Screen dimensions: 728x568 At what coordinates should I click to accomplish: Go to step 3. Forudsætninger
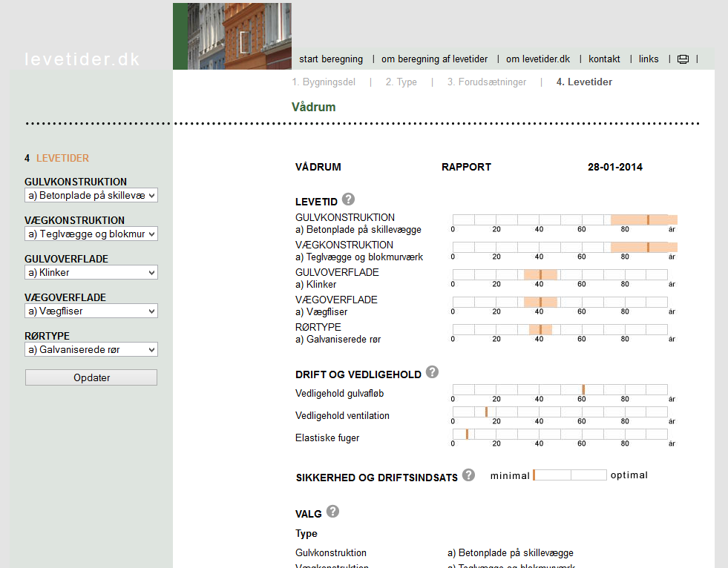click(x=487, y=82)
